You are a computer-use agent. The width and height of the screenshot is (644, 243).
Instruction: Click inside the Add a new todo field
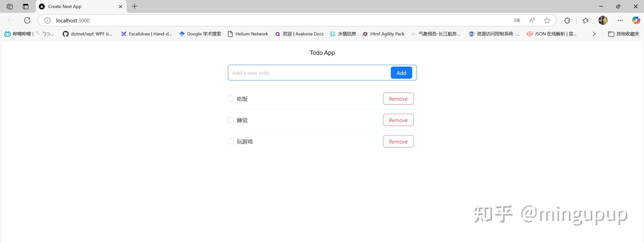click(x=289, y=73)
